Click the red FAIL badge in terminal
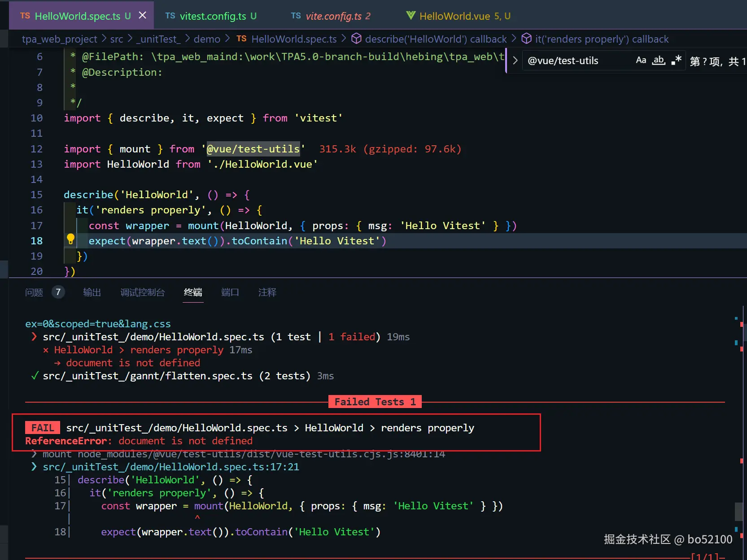Screen dimensions: 747x560 pyautogui.click(x=43, y=428)
